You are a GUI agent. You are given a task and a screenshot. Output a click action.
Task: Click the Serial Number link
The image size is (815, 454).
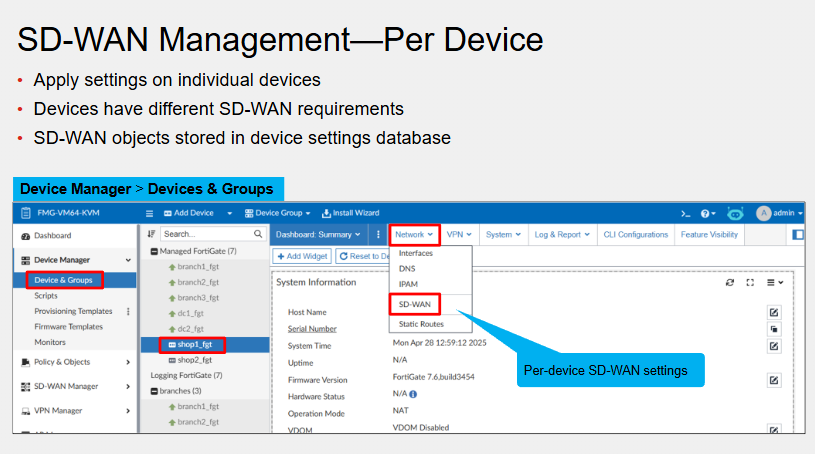click(312, 329)
